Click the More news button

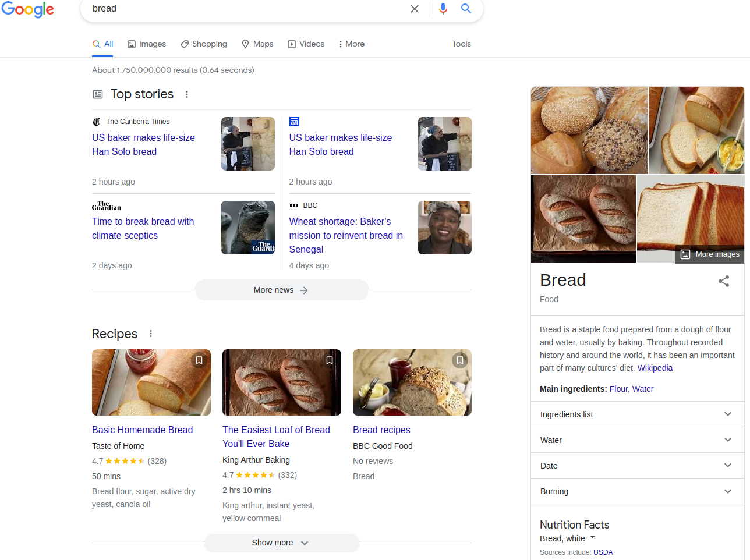[x=281, y=289]
